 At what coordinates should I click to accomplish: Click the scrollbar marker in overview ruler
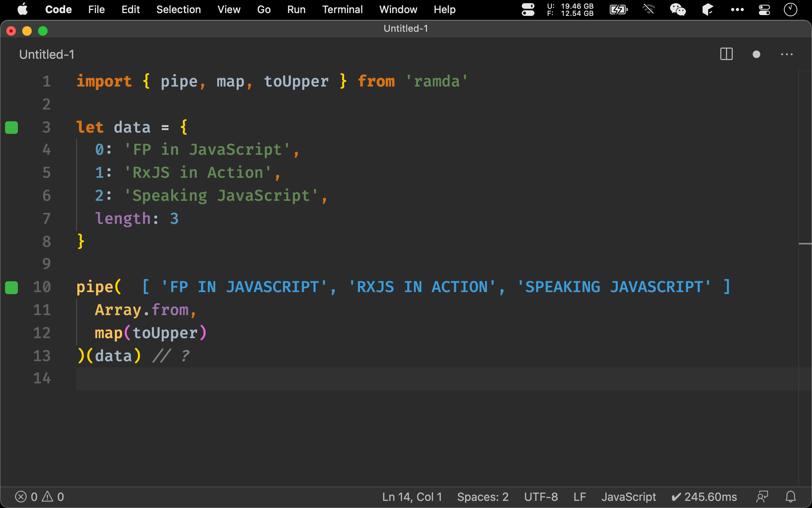pyautogui.click(x=805, y=243)
